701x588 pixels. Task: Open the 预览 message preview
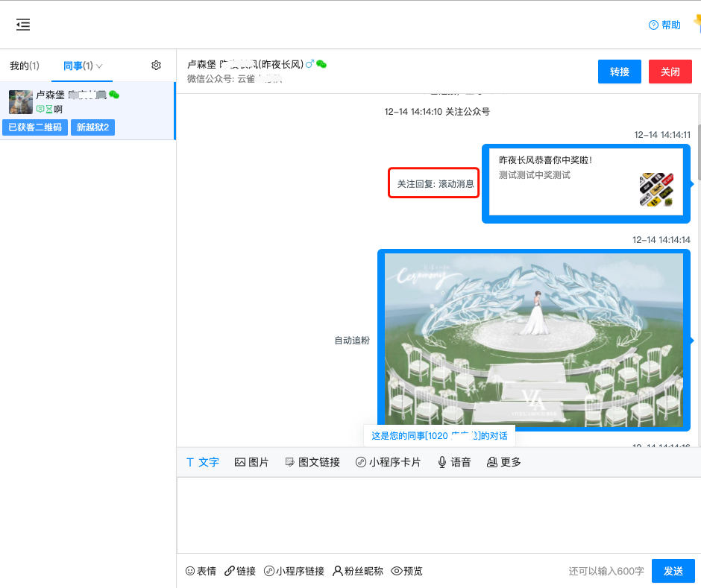[x=406, y=571]
